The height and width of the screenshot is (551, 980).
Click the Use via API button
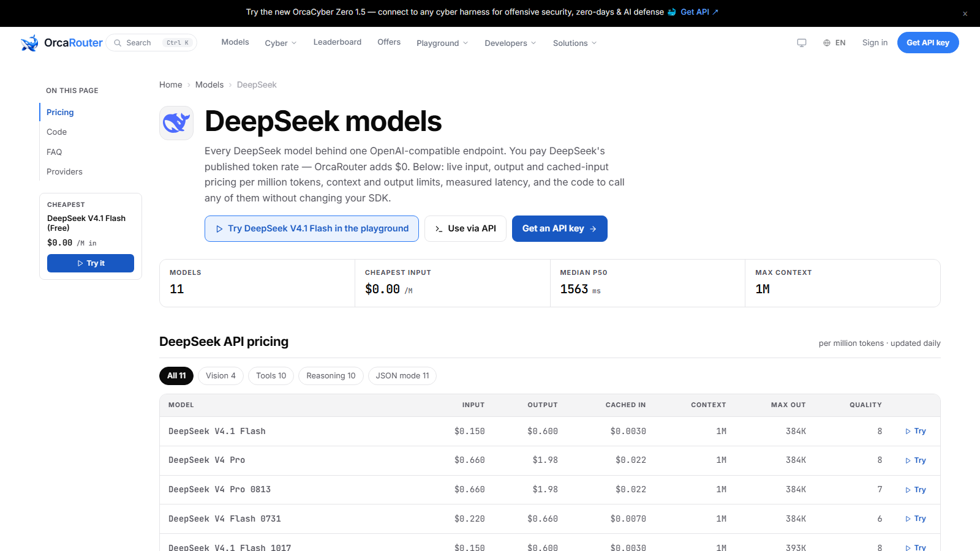pos(466,228)
